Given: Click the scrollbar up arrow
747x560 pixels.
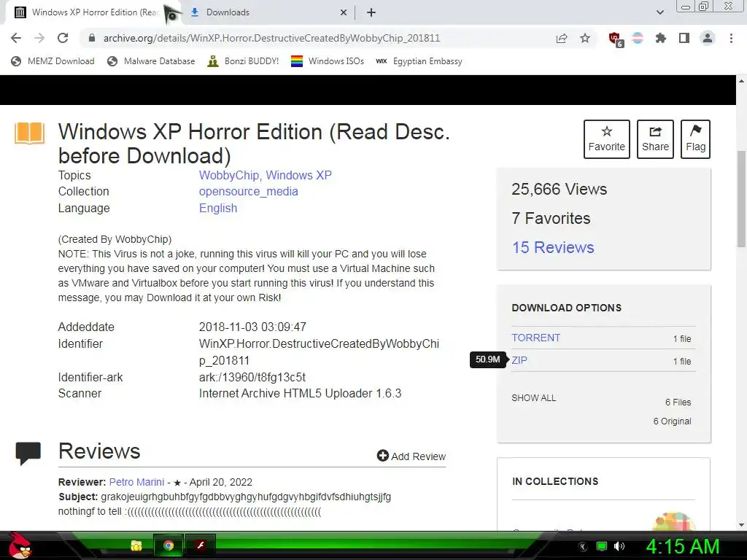Looking at the screenshot, I should 741,81.
